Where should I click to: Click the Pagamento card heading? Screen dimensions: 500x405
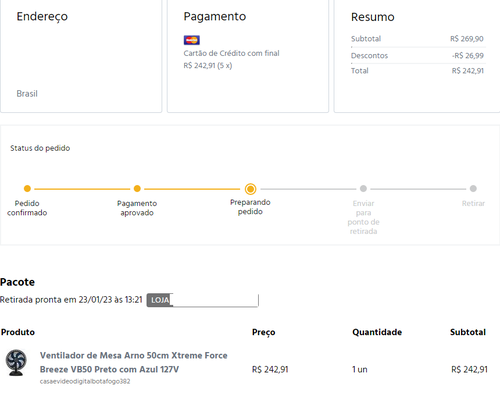tap(215, 17)
